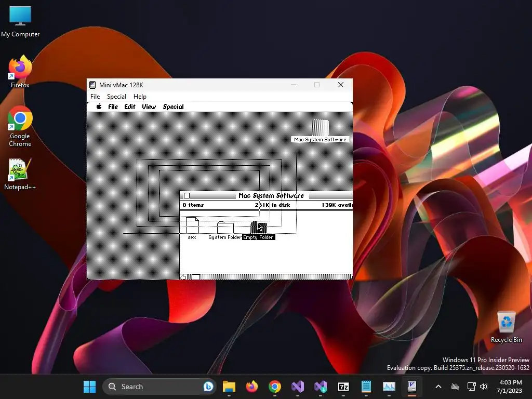Click the System Folder name label
Viewport: 532px width, 399px height.
[224, 237]
